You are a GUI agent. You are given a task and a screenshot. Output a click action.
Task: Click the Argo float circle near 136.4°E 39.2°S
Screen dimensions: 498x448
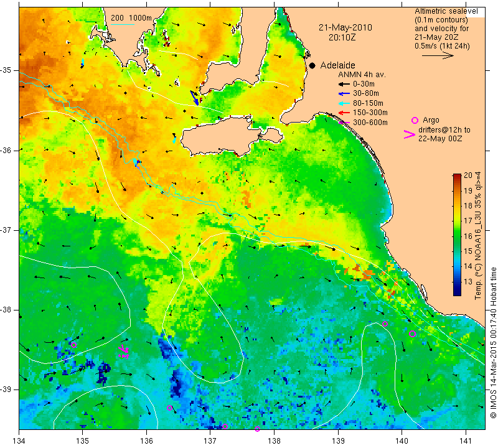pyautogui.click(x=169, y=408)
